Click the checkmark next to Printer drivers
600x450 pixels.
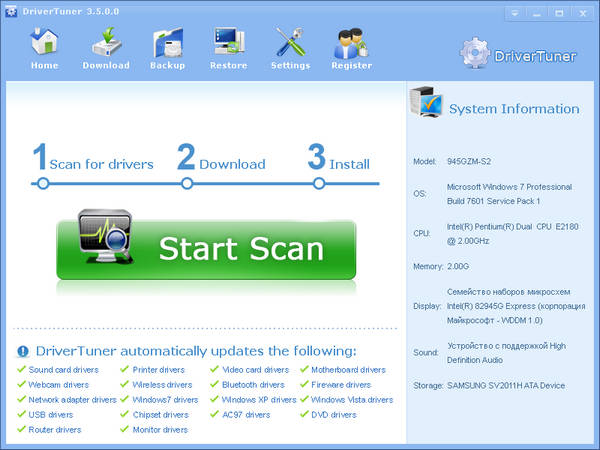125,370
